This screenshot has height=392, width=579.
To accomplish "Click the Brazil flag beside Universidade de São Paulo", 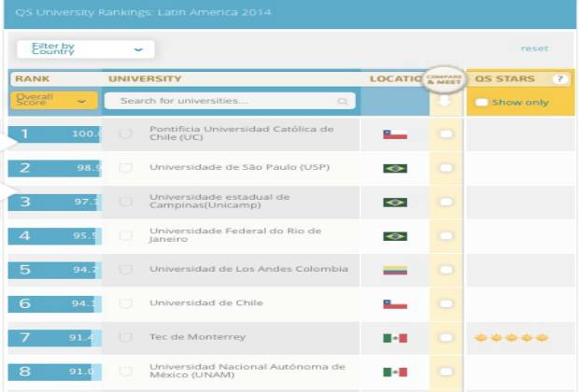I will coord(395,168).
